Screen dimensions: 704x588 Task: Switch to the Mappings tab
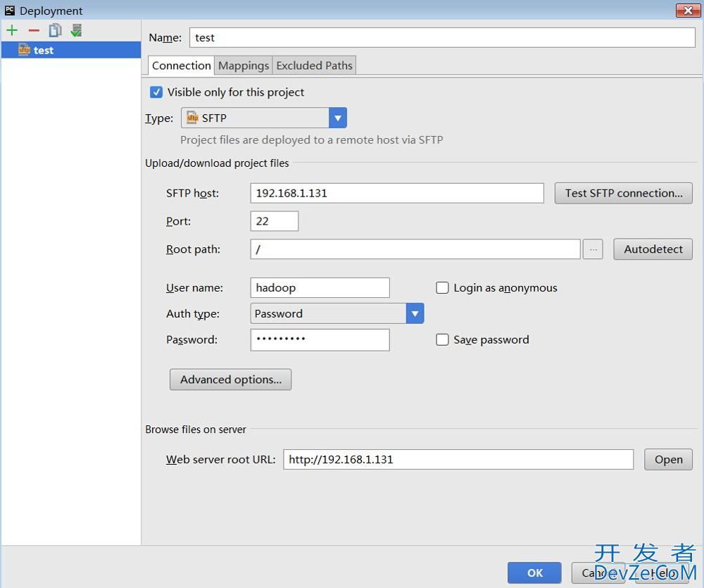[244, 65]
